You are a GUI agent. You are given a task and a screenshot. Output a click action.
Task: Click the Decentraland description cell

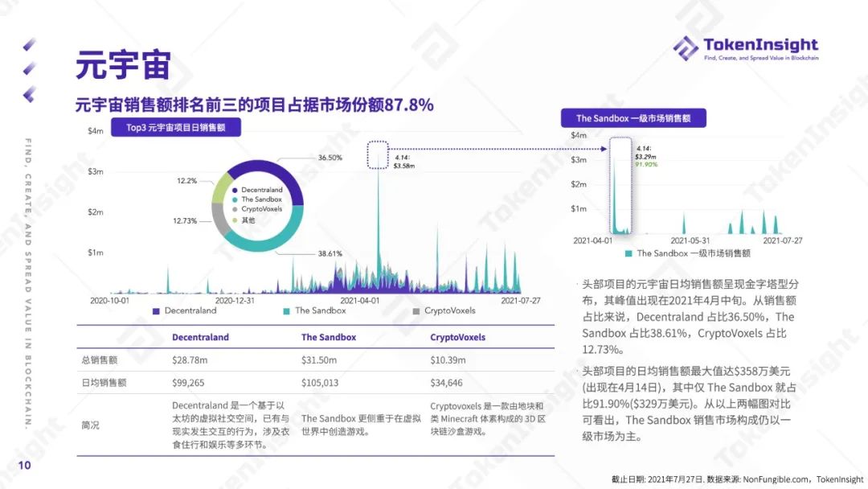pyautogui.click(x=231, y=425)
